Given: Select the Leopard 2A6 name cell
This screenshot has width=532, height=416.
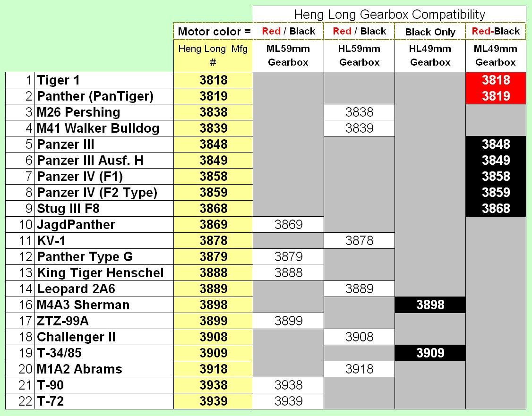Looking at the screenshot, I should tap(104, 289).
